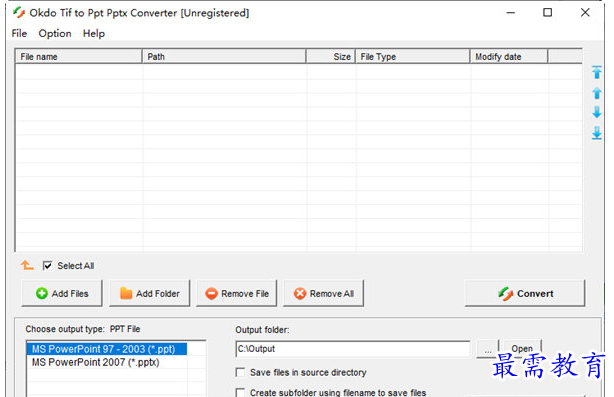Toggle the Select All checkbox
Screen dimensions: 614x397
pyautogui.click(x=47, y=266)
